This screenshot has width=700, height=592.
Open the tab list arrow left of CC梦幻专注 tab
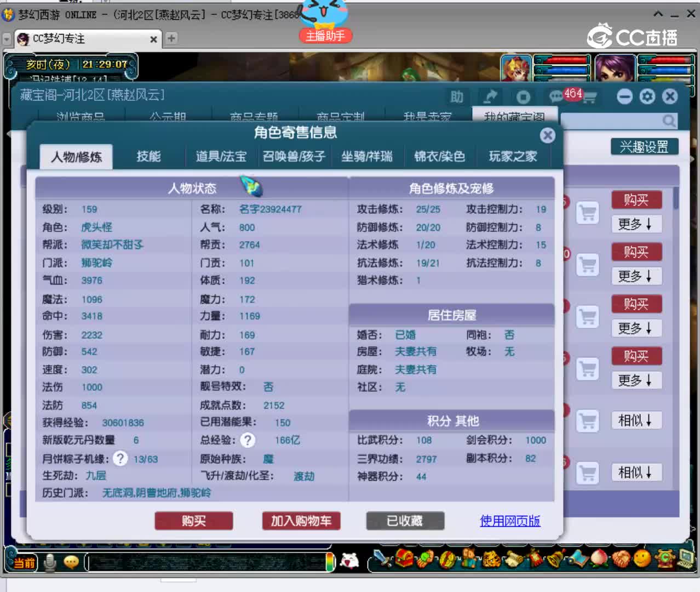[7, 39]
